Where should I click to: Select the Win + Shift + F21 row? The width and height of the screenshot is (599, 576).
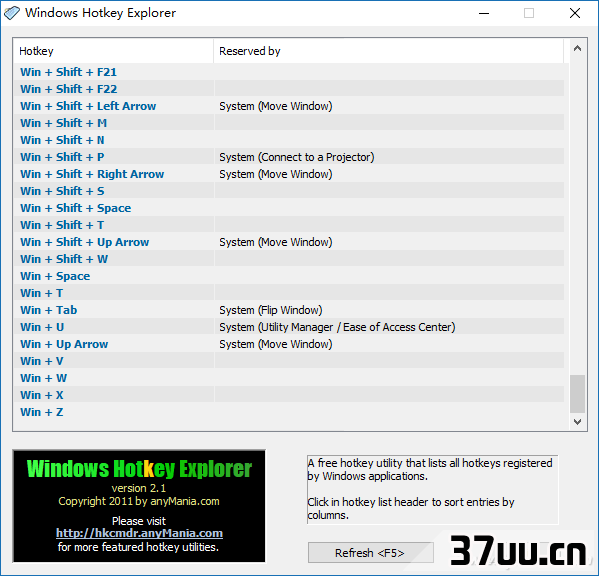coord(289,72)
